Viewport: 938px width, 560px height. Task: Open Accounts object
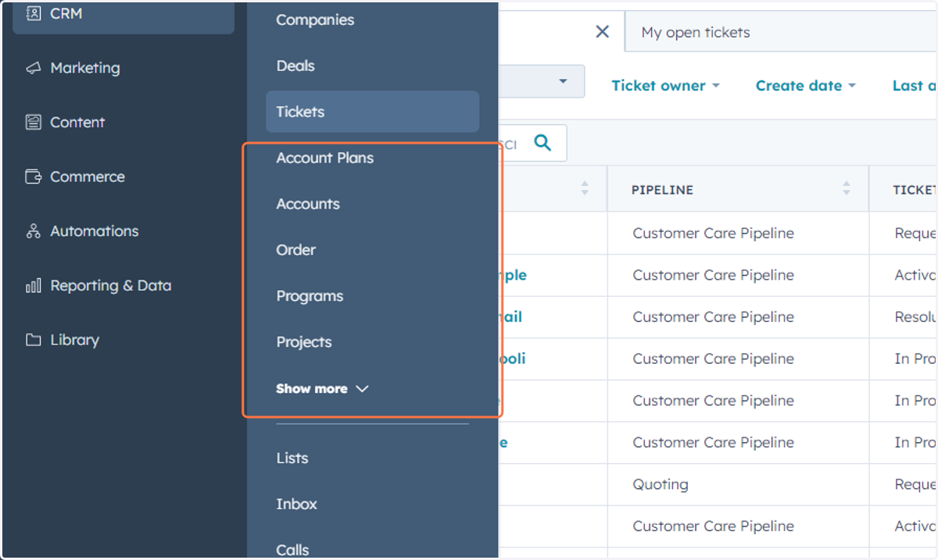[308, 204]
